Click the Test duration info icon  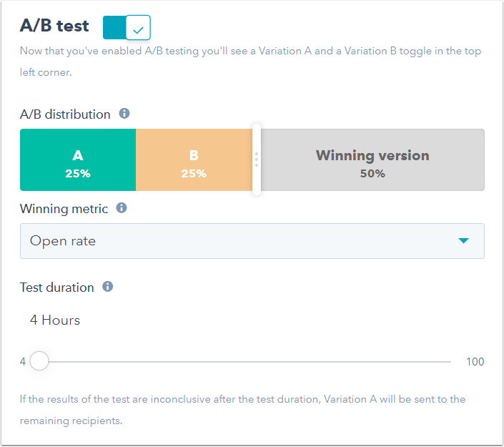click(108, 287)
